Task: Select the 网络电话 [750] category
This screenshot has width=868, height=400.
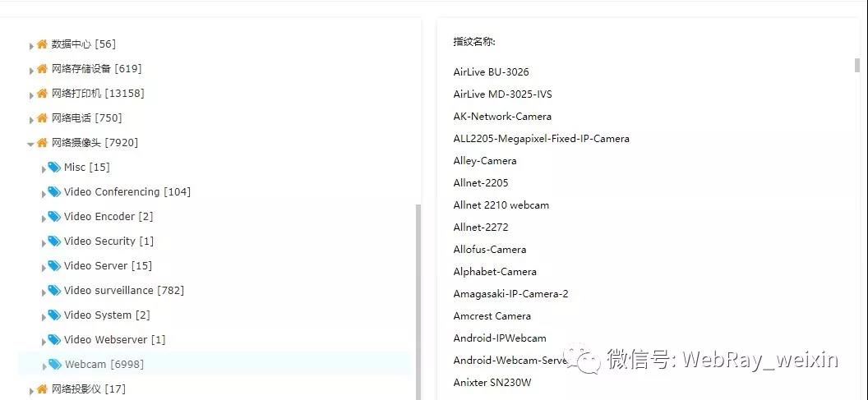Action: pos(86,118)
